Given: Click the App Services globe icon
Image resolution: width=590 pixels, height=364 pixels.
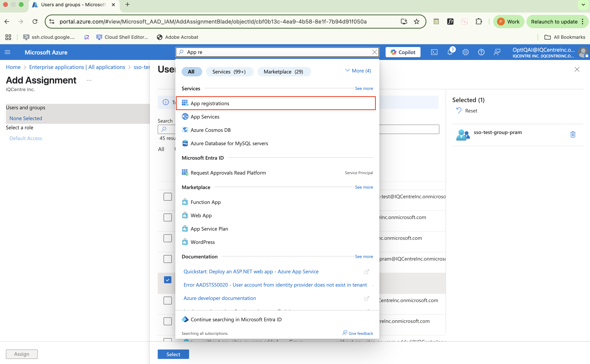Looking at the screenshot, I should [185, 117].
